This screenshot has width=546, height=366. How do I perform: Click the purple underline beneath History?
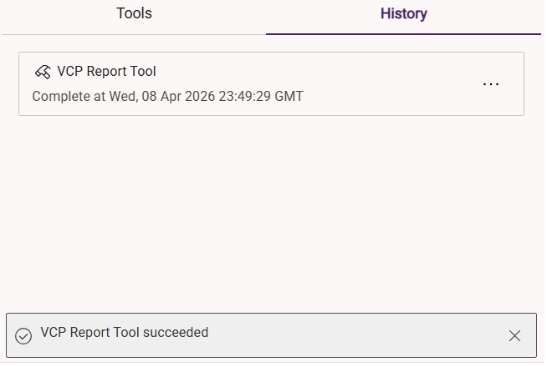coord(404,34)
